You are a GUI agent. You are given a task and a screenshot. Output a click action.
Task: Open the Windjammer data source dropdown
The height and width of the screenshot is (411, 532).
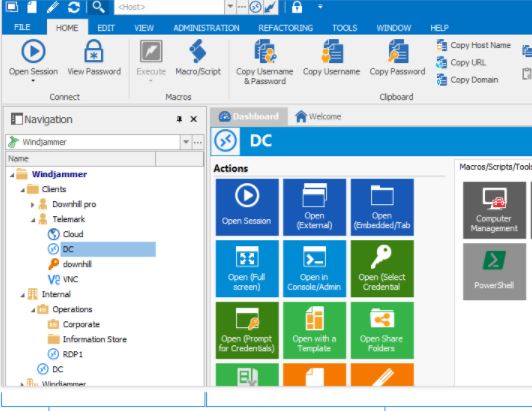point(186,142)
